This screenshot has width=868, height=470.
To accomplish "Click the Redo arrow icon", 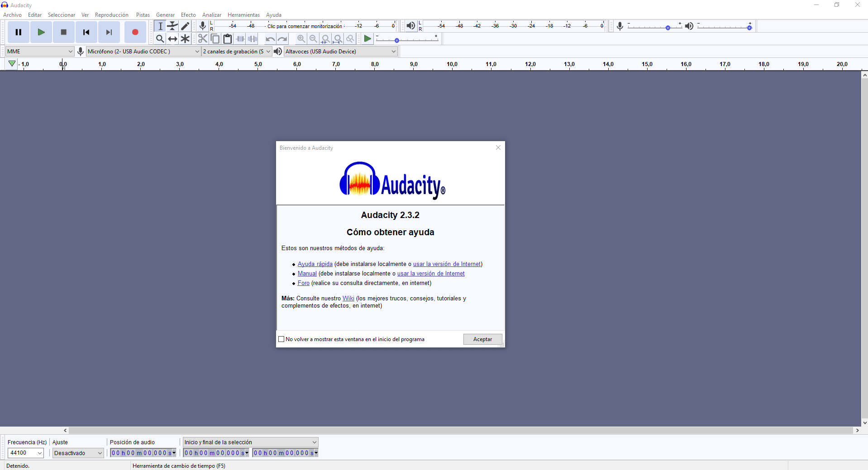I will (283, 39).
